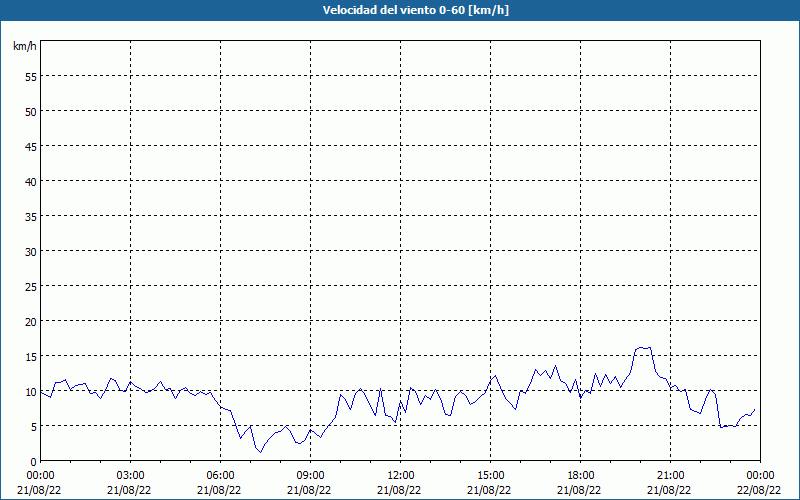
Task: Select the "20" y-axis tick label
Action: [x=31, y=322]
